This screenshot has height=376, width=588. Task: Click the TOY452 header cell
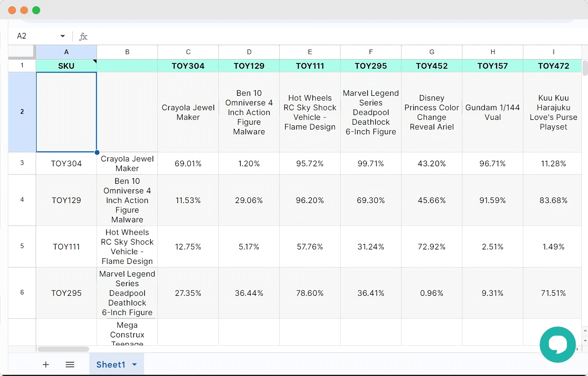tap(432, 66)
